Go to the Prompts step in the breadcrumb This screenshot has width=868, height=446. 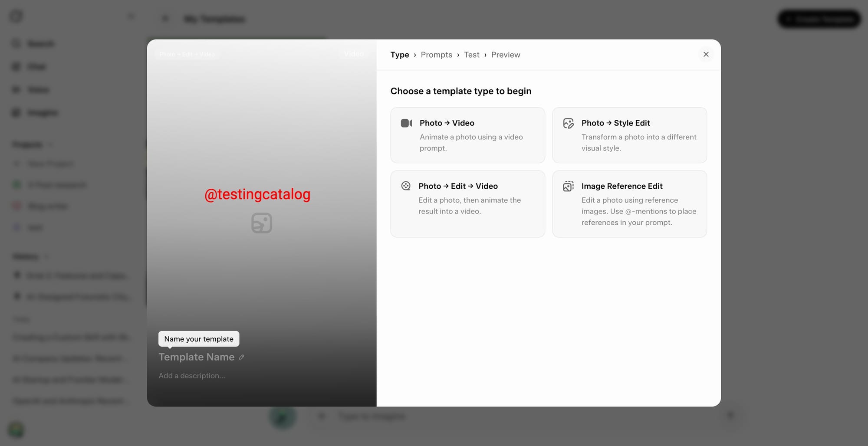pos(437,55)
